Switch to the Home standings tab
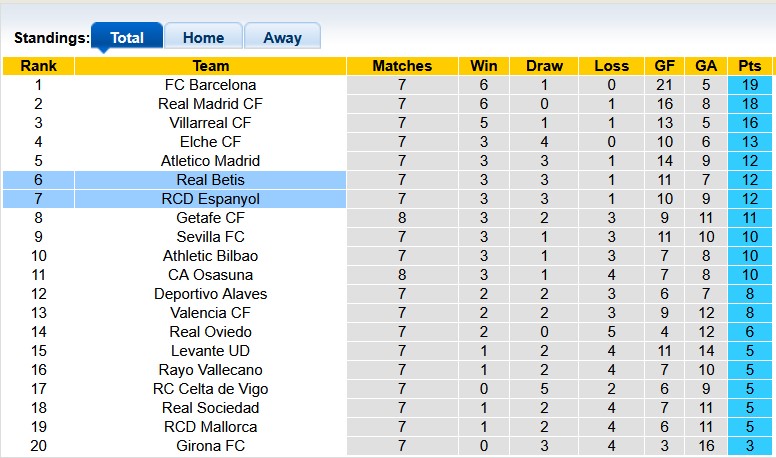This screenshot has width=776, height=458. tap(203, 38)
